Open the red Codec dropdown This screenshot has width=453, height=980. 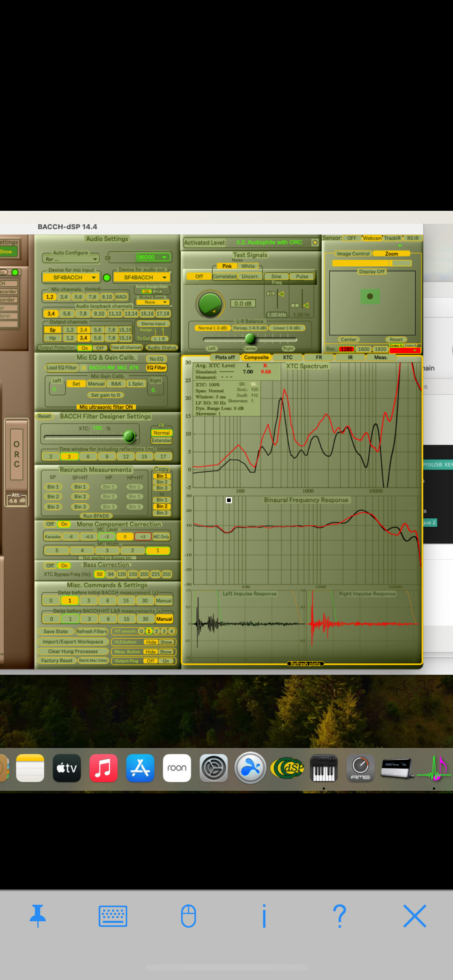point(405,350)
